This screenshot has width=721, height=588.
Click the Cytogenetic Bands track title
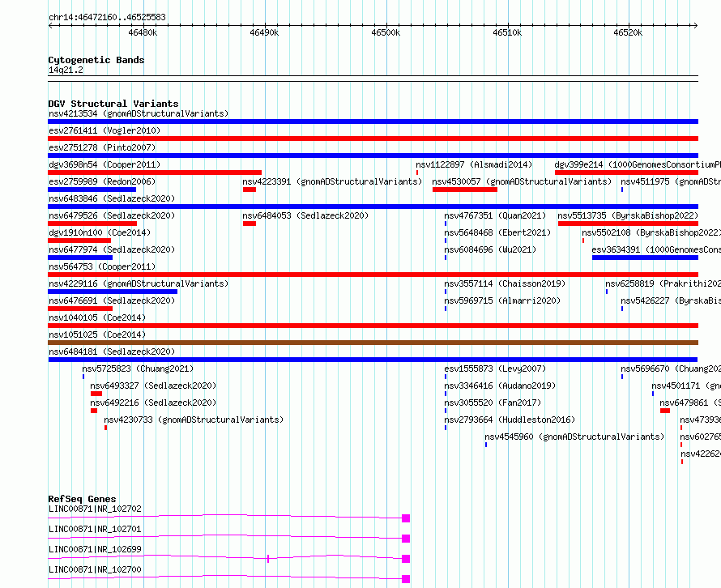coord(96,60)
